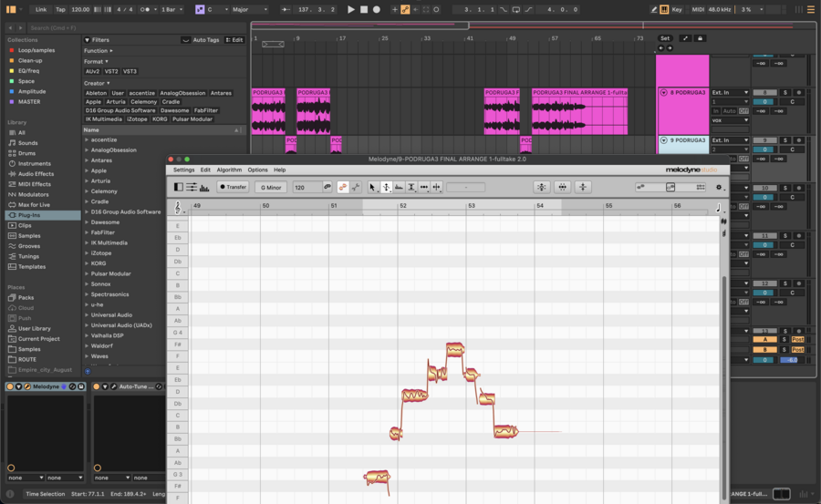821x504 pixels.
Task: Open Melodyne's Settings menu
Action: pos(183,170)
